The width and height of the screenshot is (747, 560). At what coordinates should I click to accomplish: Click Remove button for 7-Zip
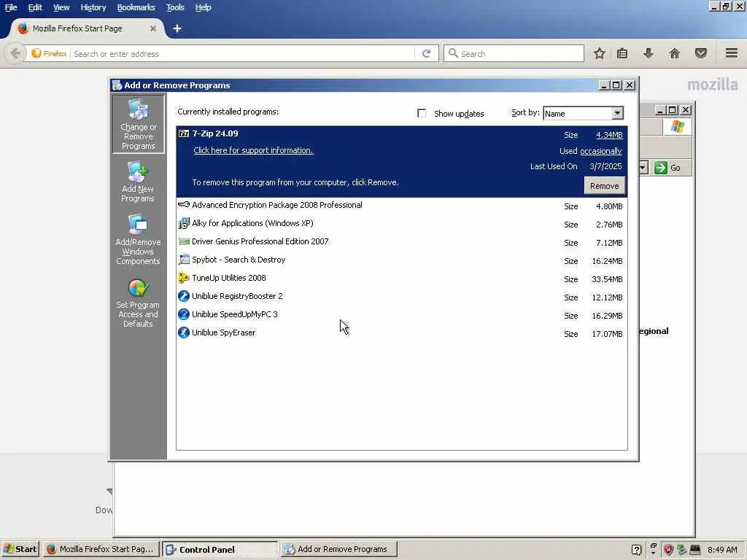pyautogui.click(x=604, y=186)
